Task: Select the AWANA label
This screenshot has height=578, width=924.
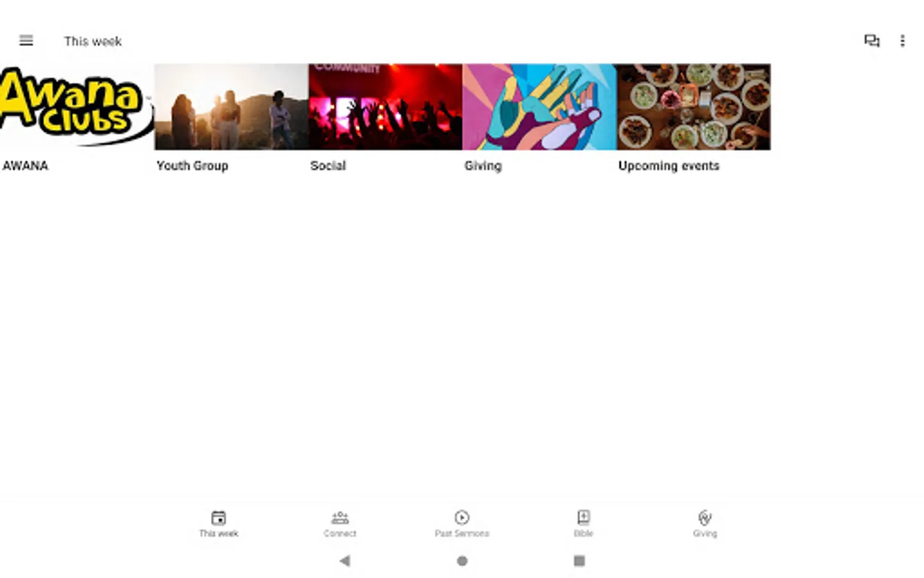Action: coord(26,166)
